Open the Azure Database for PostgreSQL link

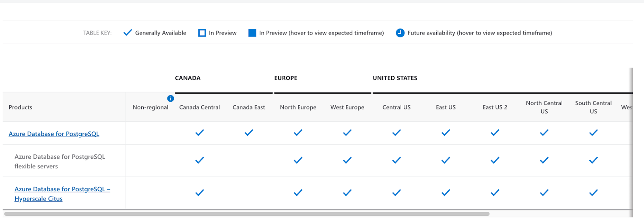pyautogui.click(x=54, y=134)
